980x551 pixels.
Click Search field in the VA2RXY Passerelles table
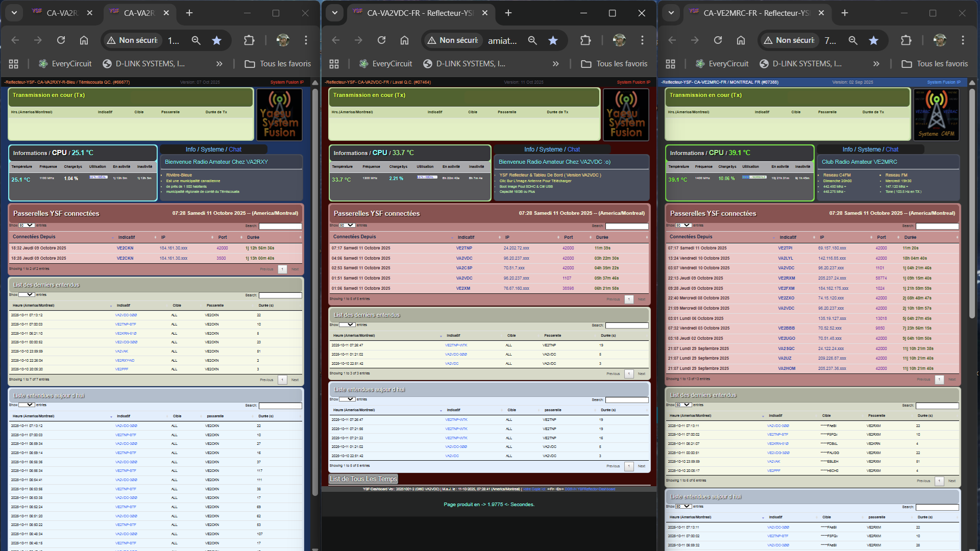280,226
